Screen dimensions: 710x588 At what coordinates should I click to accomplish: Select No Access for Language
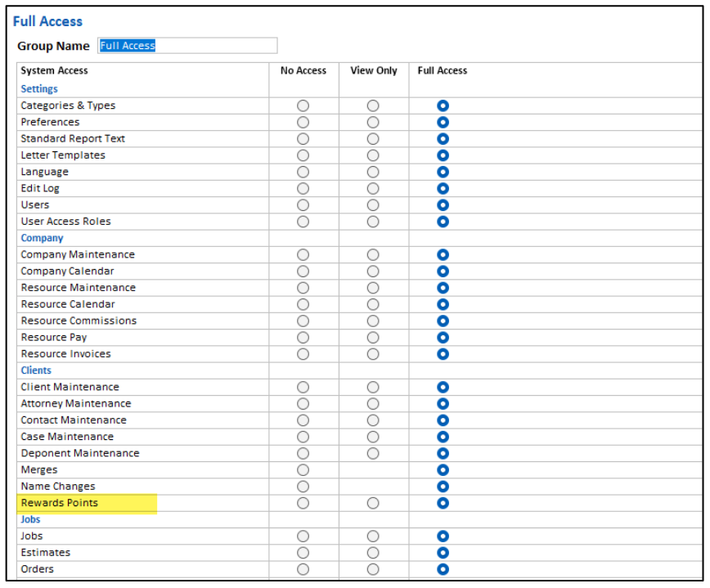(x=303, y=172)
